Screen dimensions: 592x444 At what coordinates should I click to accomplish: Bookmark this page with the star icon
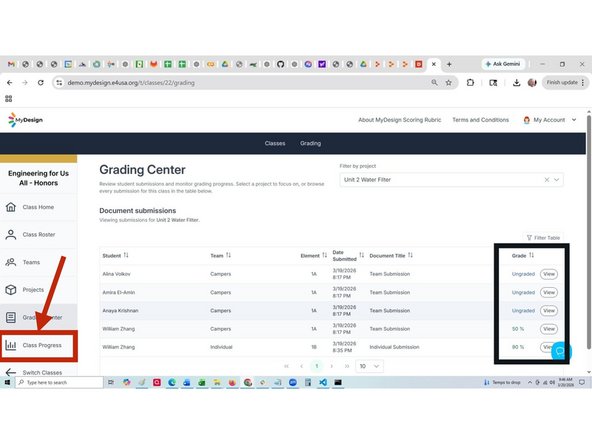449,83
